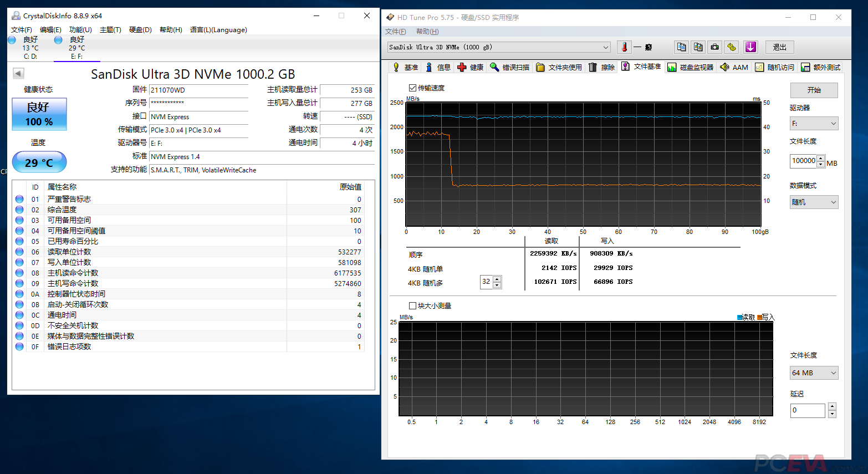Switch to the 额外测试 tab

pos(821,68)
